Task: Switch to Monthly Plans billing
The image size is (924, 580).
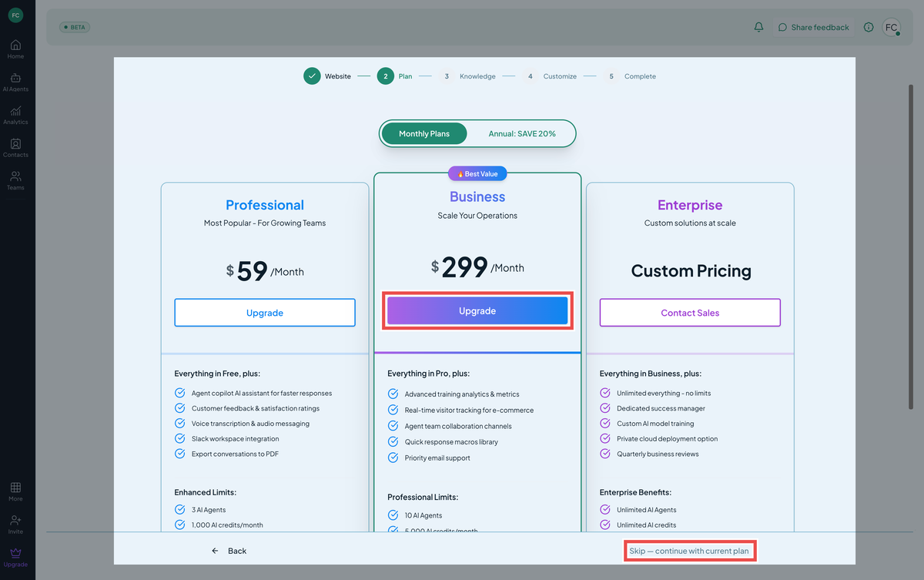Action: click(x=424, y=133)
